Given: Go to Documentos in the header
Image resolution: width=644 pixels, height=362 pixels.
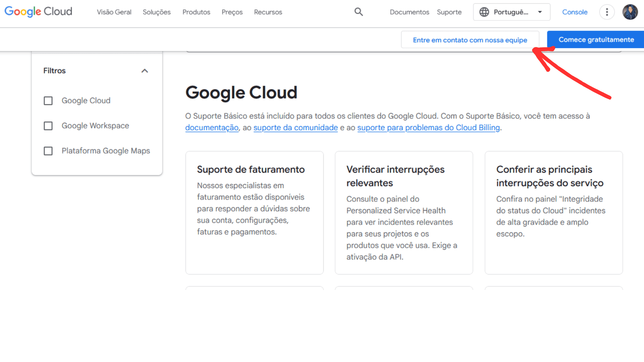Looking at the screenshot, I should (x=409, y=12).
